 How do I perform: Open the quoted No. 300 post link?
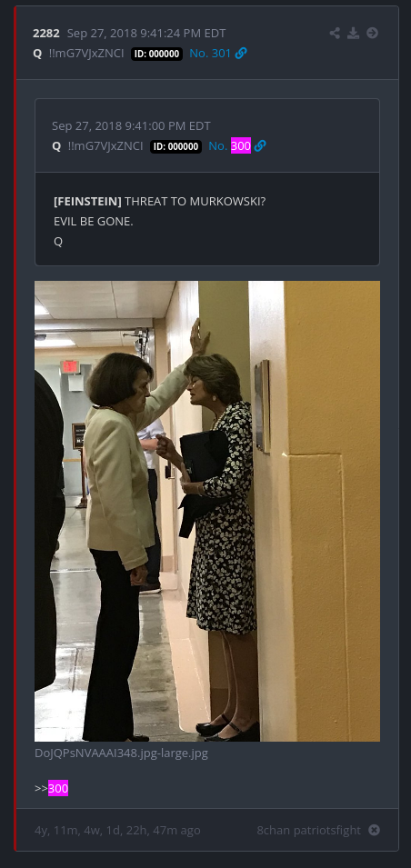(x=229, y=146)
